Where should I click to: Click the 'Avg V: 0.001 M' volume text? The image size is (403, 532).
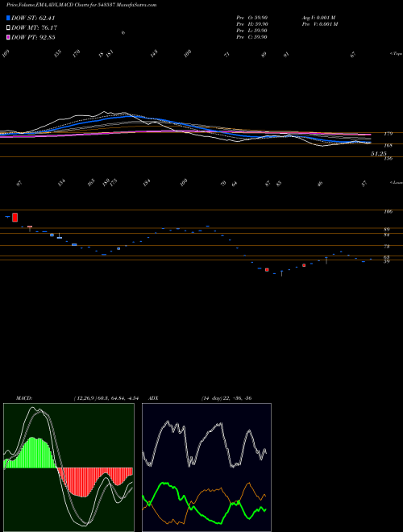[319, 18]
